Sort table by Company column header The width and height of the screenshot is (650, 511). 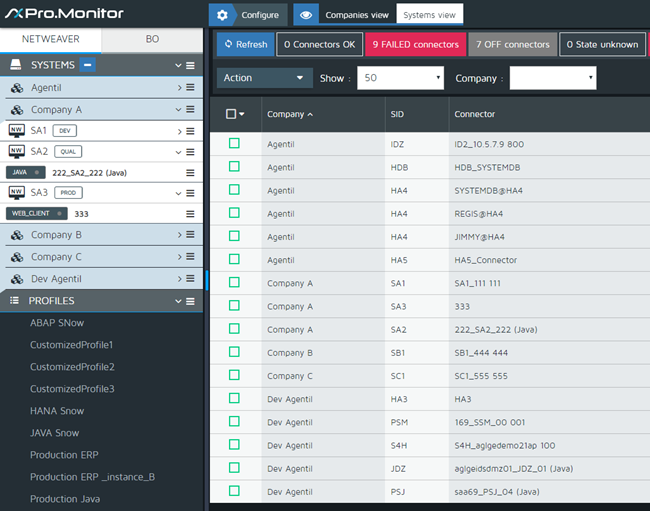pos(289,114)
